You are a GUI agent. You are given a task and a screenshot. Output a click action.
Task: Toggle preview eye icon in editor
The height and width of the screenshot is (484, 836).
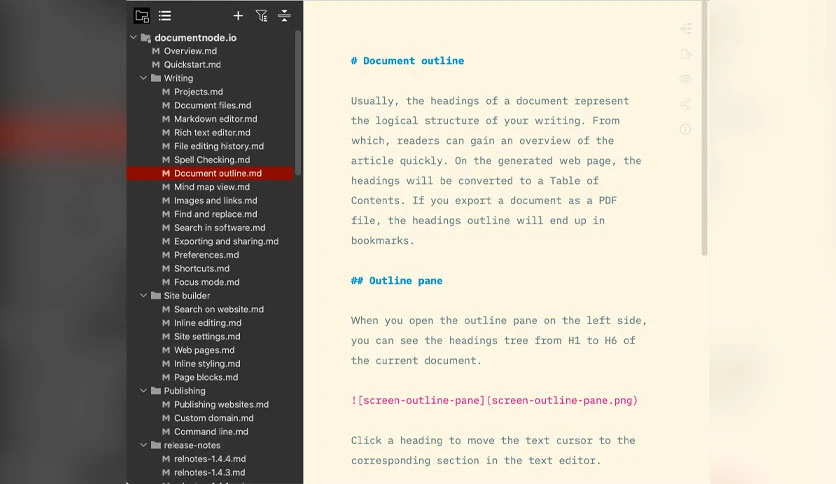pyautogui.click(x=686, y=79)
